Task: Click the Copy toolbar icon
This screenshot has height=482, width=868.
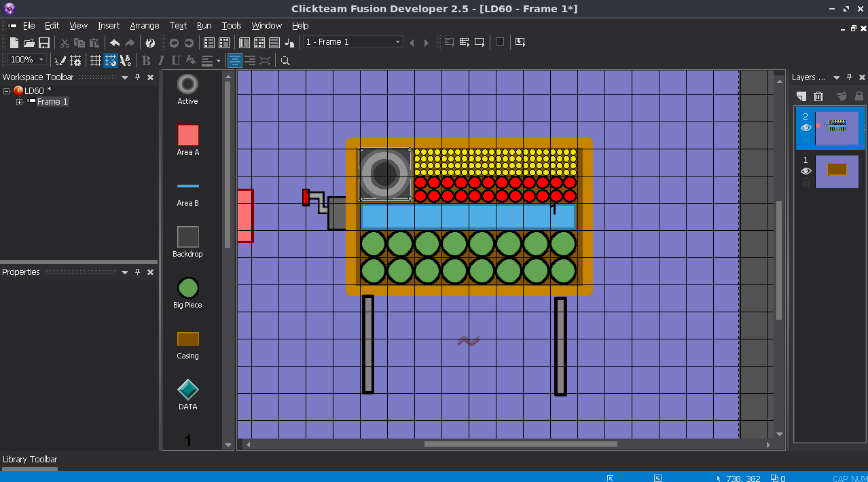Action: pos(79,42)
